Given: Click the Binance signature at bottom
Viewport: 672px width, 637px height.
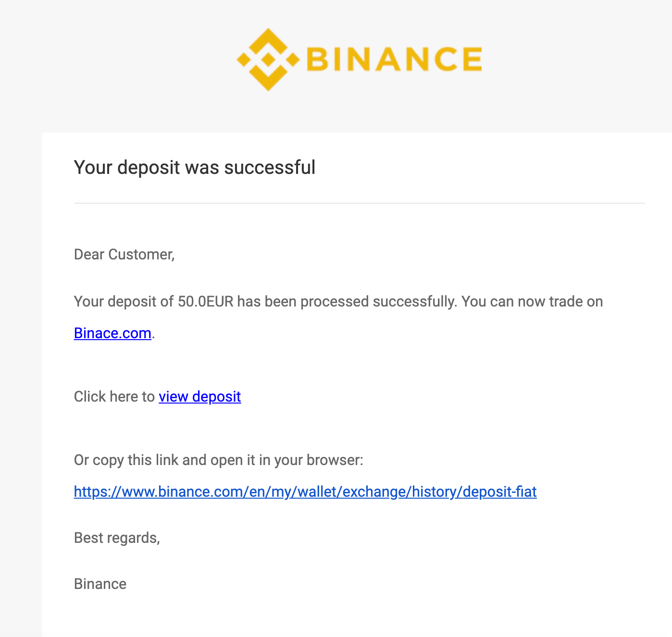Looking at the screenshot, I should (100, 584).
